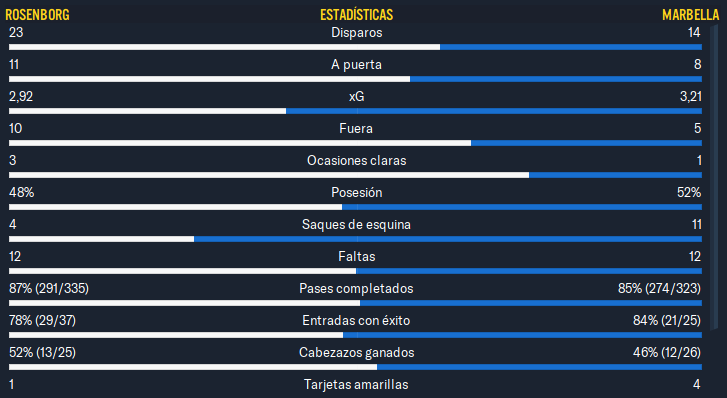Click the Posesión comparison bar
The image size is (727, 398).
tap(355, 207)
